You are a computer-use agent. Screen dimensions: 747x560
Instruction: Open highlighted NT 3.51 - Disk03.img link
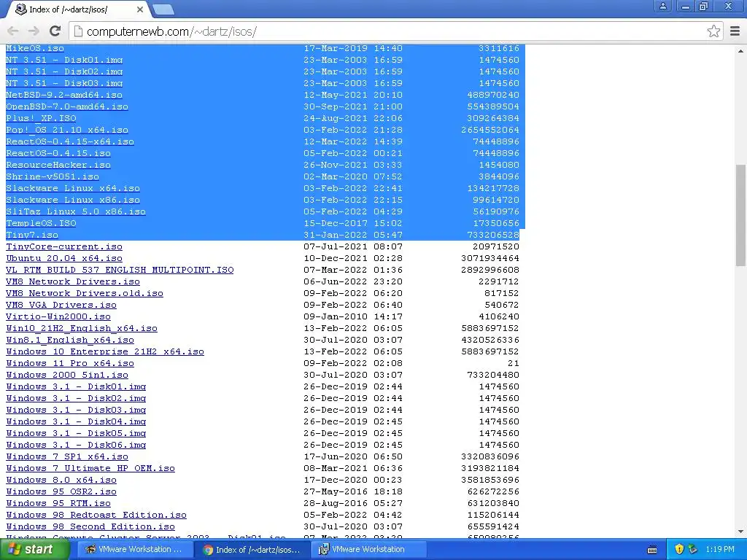[64, 83]
